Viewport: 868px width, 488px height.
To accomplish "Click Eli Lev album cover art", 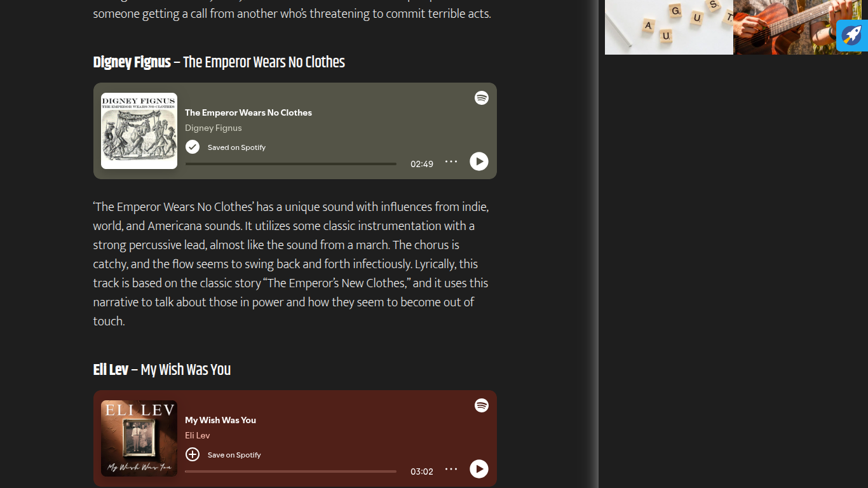I will [139, 438].
